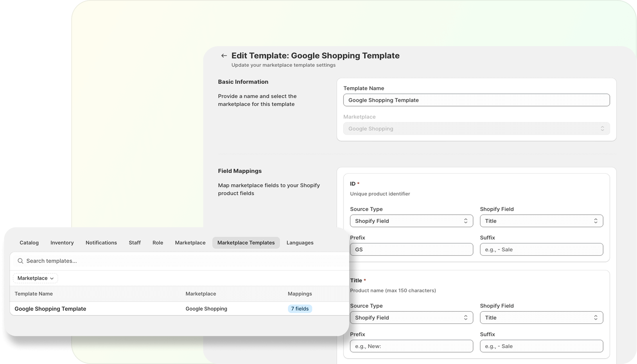Click the chevron on Title Shopify Field selector
This screenshot has height=364, width=637.
(x=596, y=317)
